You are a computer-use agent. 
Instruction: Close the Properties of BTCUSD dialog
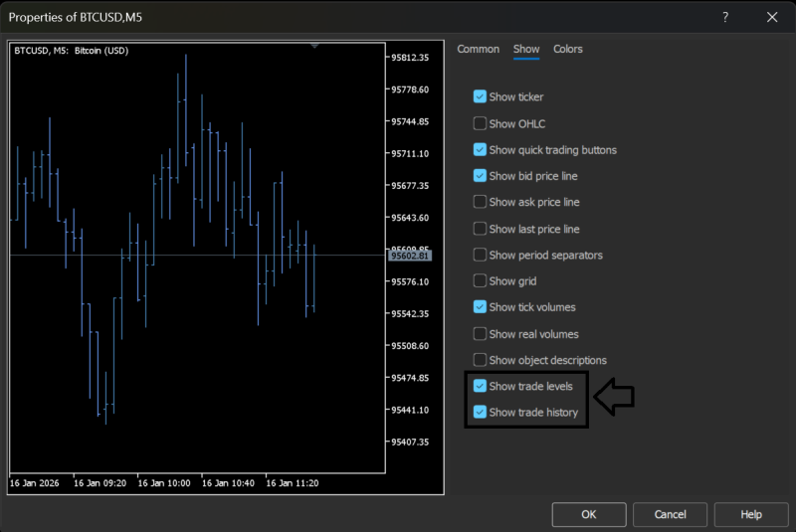click(771, 17)
